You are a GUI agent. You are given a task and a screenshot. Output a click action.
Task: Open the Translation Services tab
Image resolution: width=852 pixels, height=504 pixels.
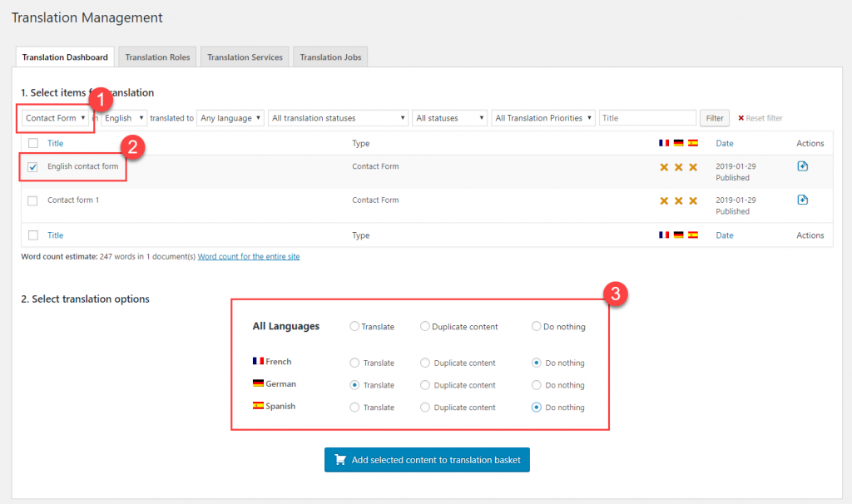tap(245, 57)
